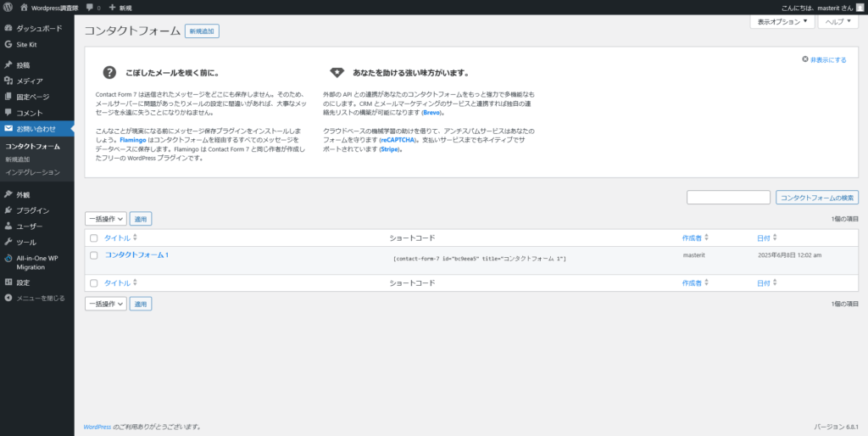Follow the Brevo link

click(x=431, y=113)
